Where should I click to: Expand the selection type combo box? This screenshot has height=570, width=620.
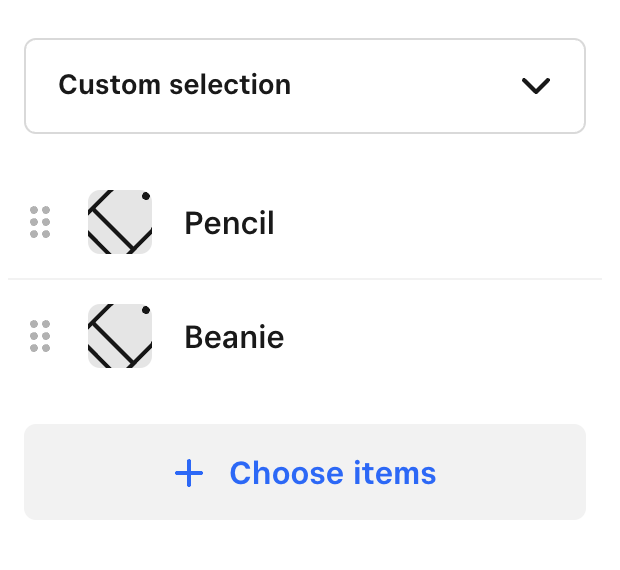pyautogui.click(x=305, y=86)
